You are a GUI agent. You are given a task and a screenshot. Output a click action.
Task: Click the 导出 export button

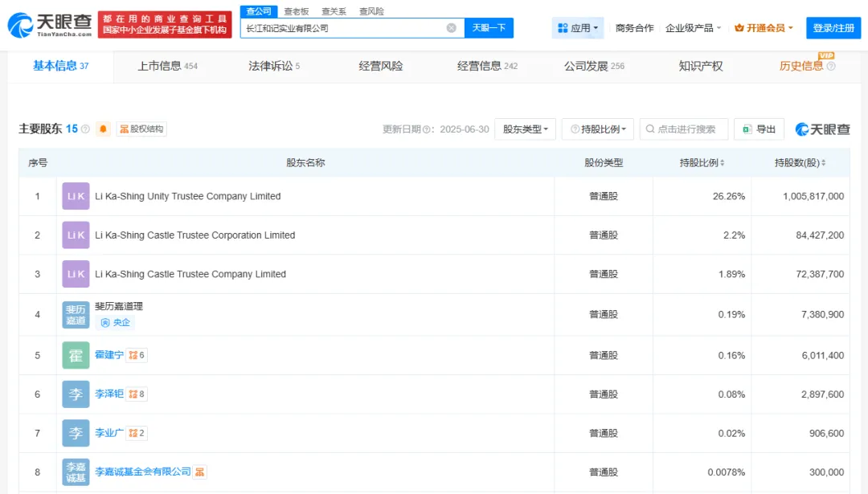pyautogui.click(x=759, y=129)
